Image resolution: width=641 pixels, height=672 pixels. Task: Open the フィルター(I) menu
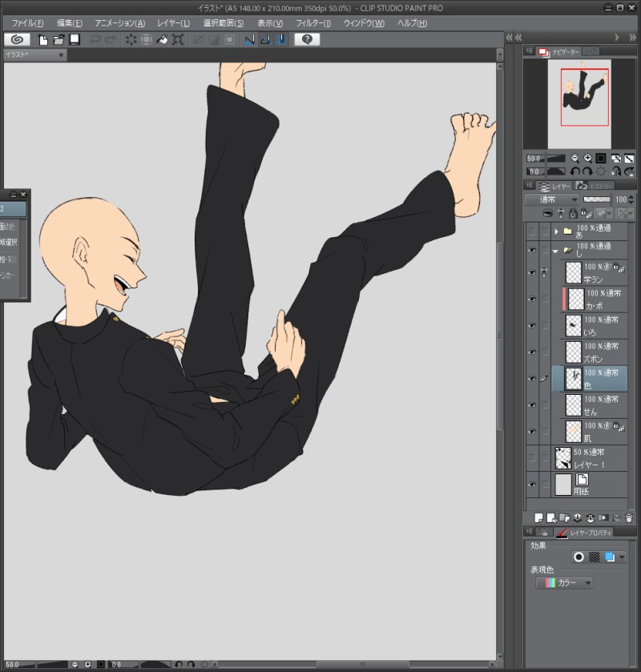coord(313,23)
